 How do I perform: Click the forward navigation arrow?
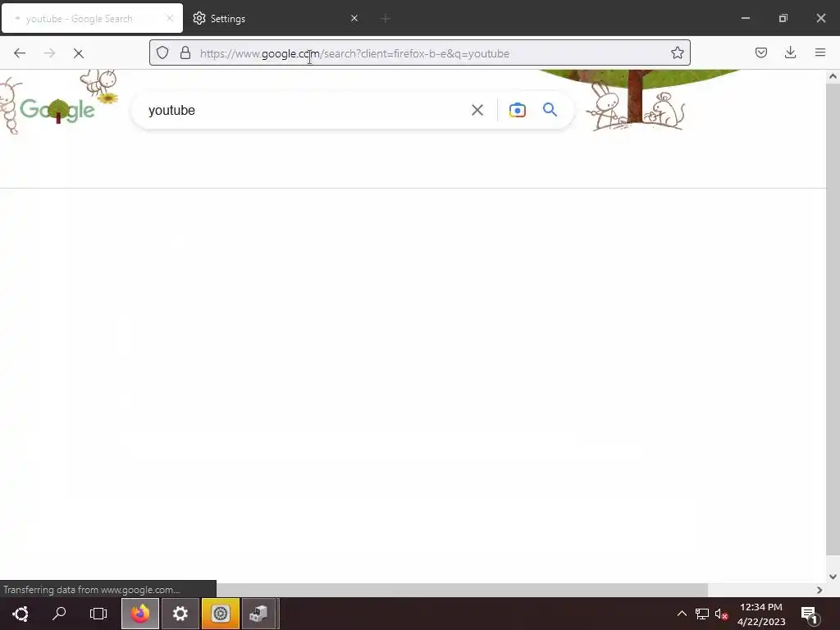[49, 53]
